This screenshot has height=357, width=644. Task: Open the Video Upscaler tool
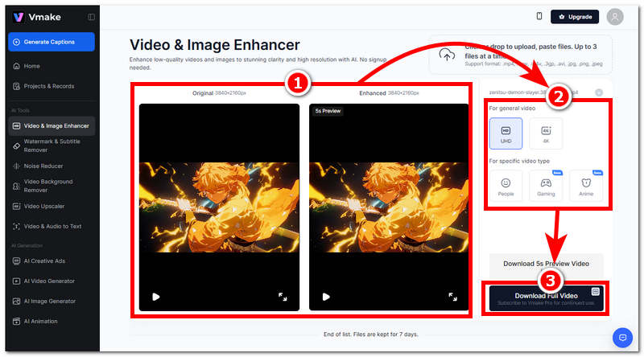coord(52,206)
